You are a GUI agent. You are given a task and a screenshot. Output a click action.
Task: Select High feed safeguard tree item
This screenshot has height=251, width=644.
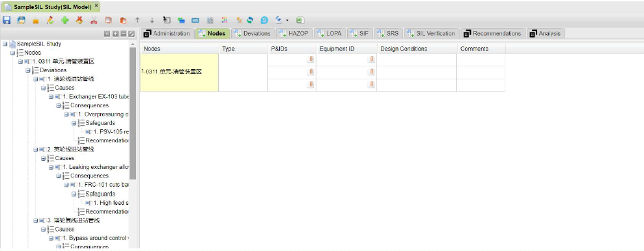coord(111,203)
